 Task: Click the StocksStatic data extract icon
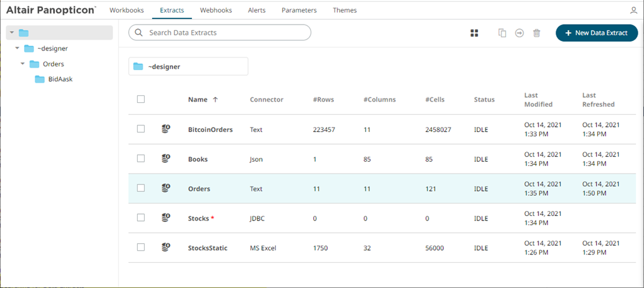pos(165,248)
